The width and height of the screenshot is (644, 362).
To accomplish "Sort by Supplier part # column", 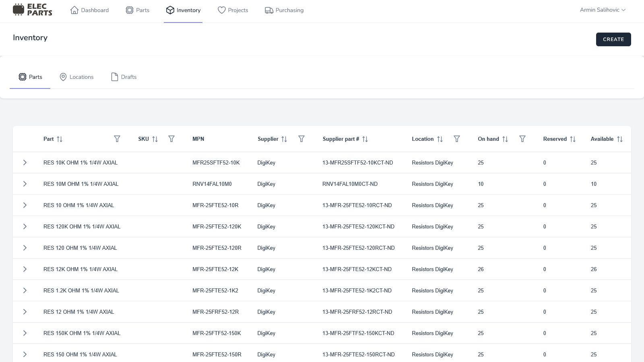I will 365,139.
